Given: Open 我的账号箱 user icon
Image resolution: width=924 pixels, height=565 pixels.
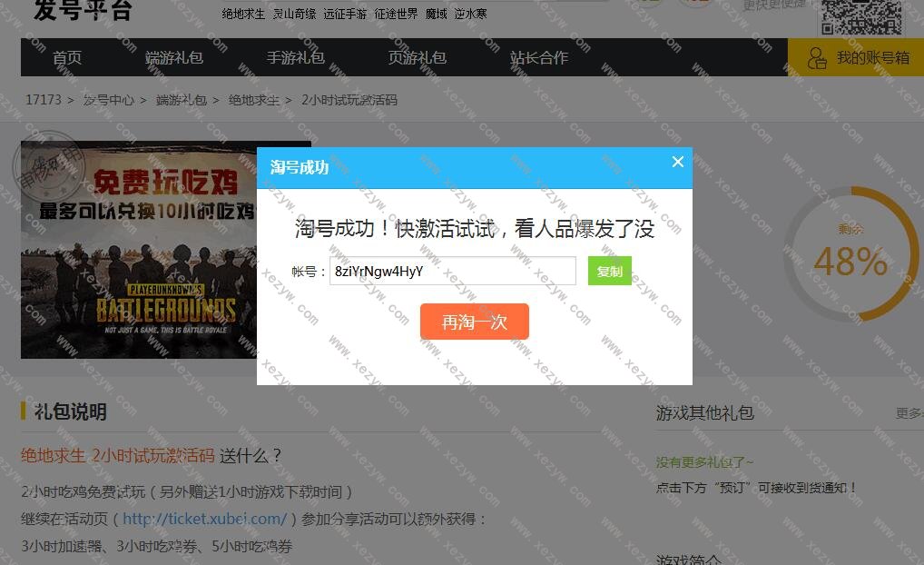Looking at the screenshot, I should click(817, 57).
